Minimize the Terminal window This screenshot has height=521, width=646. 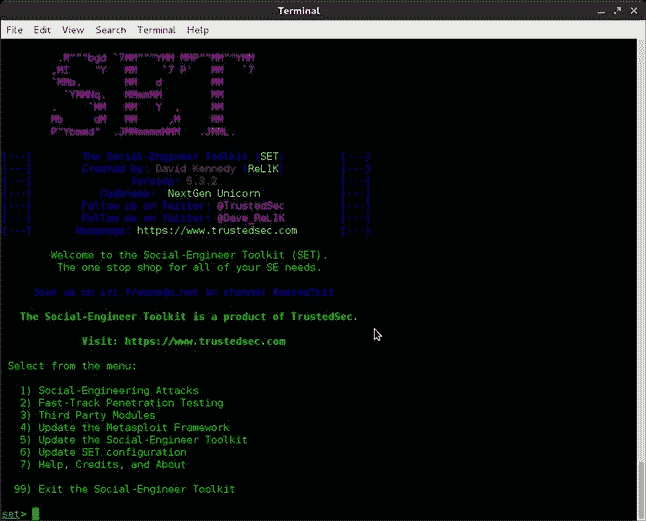pyautogui.click(x=602, y=11)
